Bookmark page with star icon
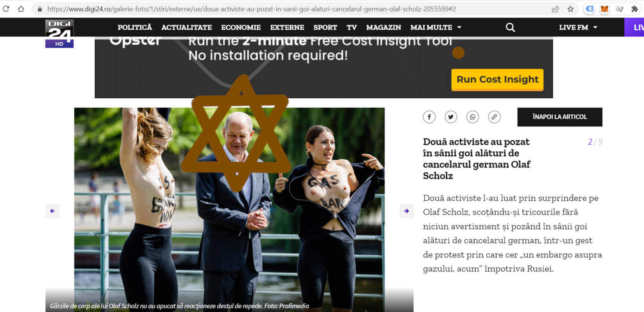 tap(570, 9)
